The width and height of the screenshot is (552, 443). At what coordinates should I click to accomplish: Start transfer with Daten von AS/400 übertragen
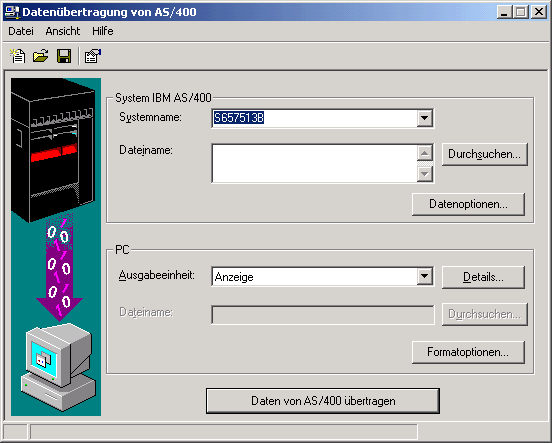(x=323, y=401)
